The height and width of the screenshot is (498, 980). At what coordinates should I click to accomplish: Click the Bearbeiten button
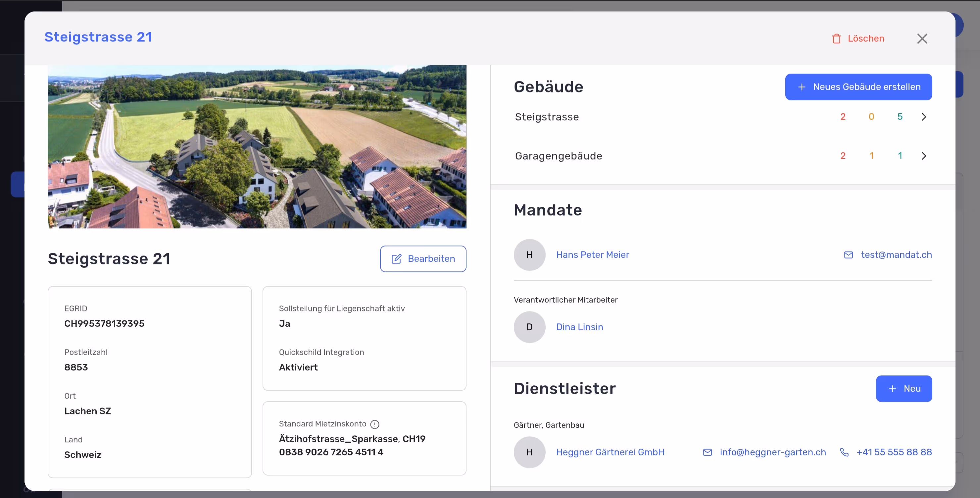click(x=423, y=259)
